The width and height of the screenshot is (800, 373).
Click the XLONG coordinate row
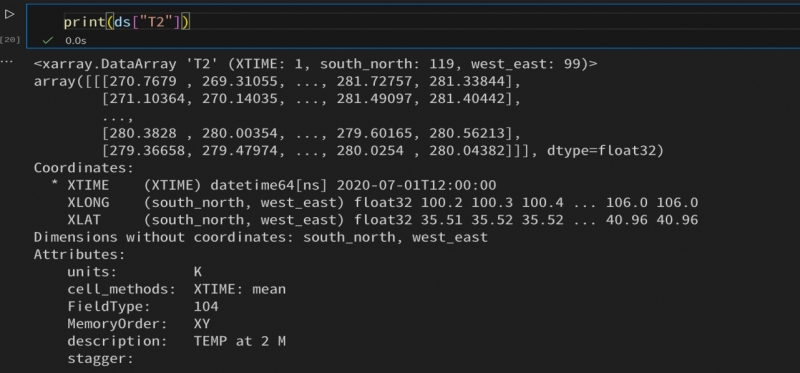(x=383, y=203)
